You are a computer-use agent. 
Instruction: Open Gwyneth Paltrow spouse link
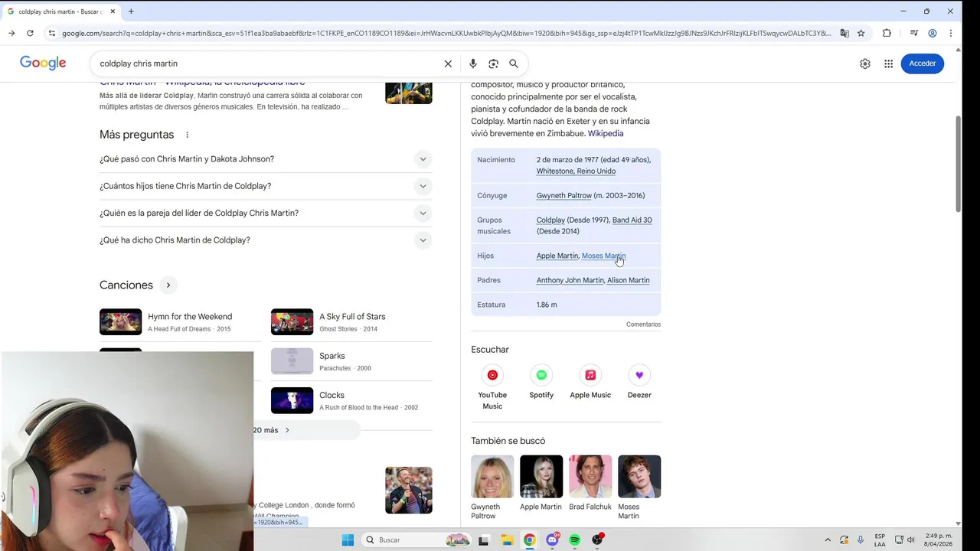tap(564, 195)
